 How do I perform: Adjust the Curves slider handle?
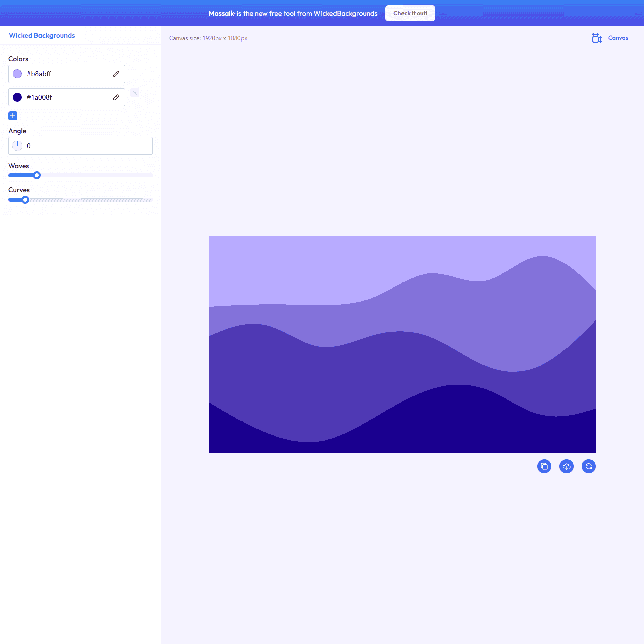[25, 199]
